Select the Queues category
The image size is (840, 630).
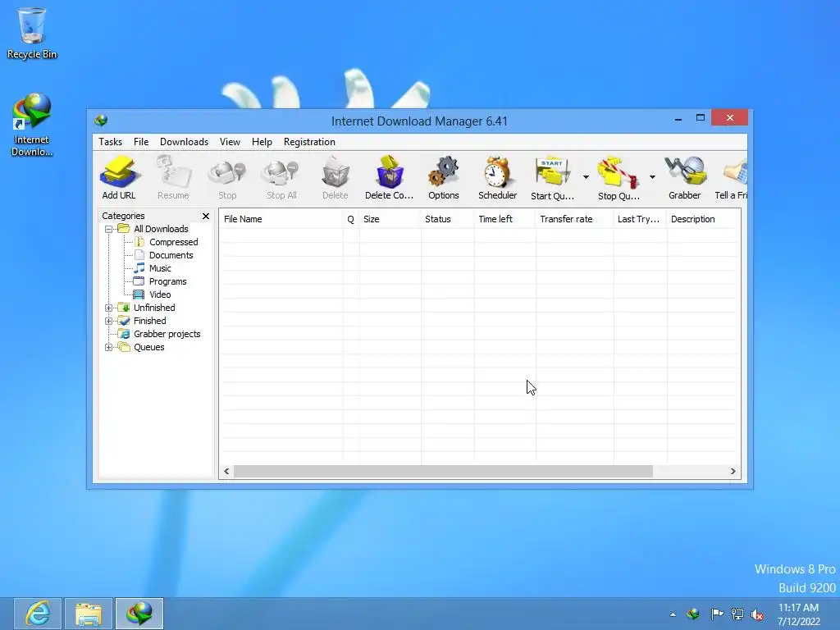coord(149,347)
